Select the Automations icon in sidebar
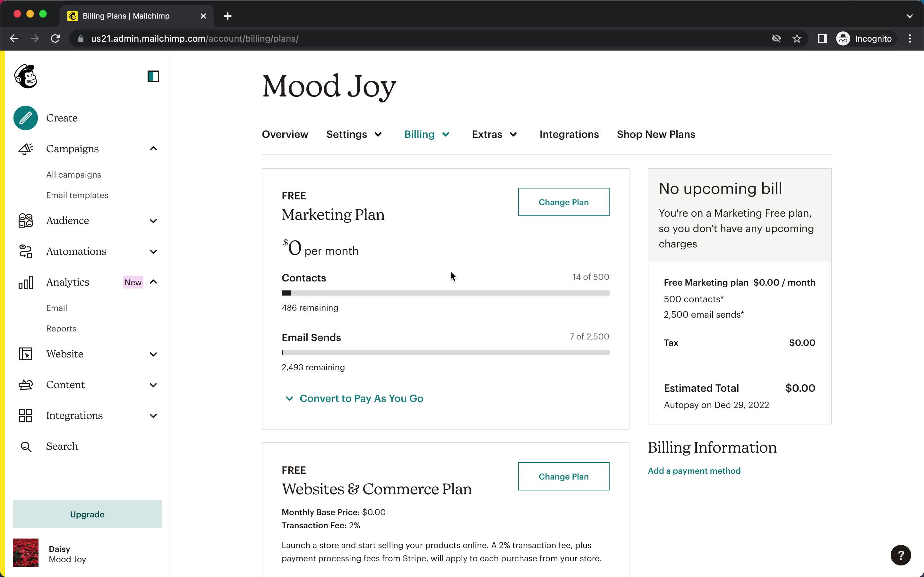The height and width of the screenshot is (577, 924). click(x=25, y=251)
